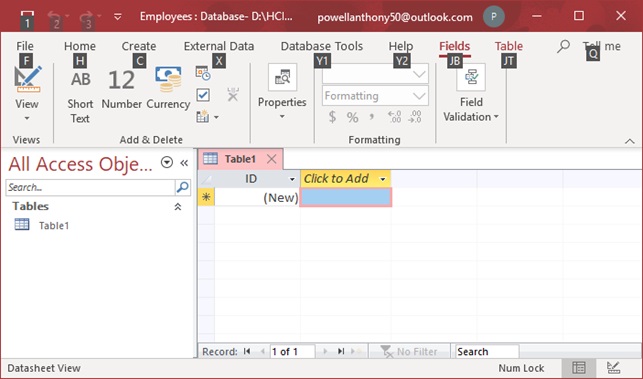Add a Currency field
The image size is (643, 379).
tap(168, 88)
